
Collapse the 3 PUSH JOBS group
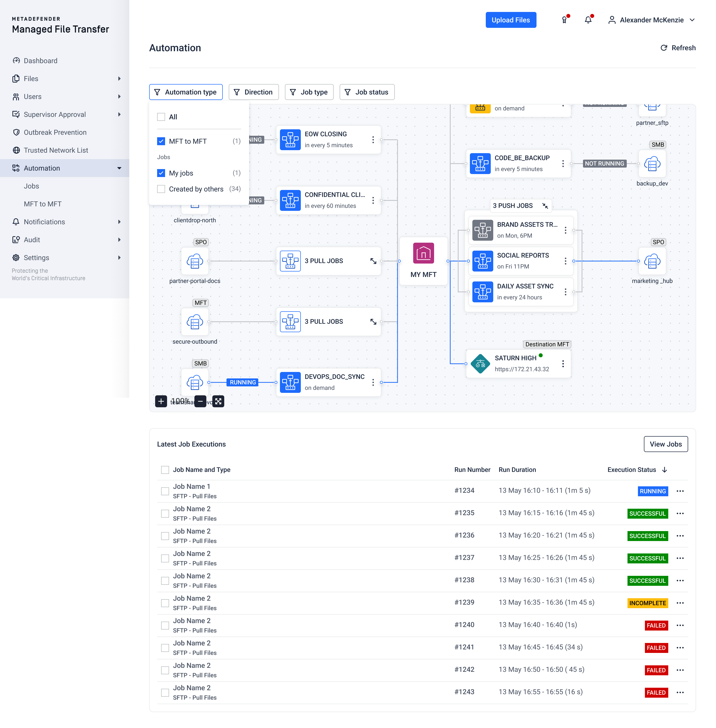[545, 206]
